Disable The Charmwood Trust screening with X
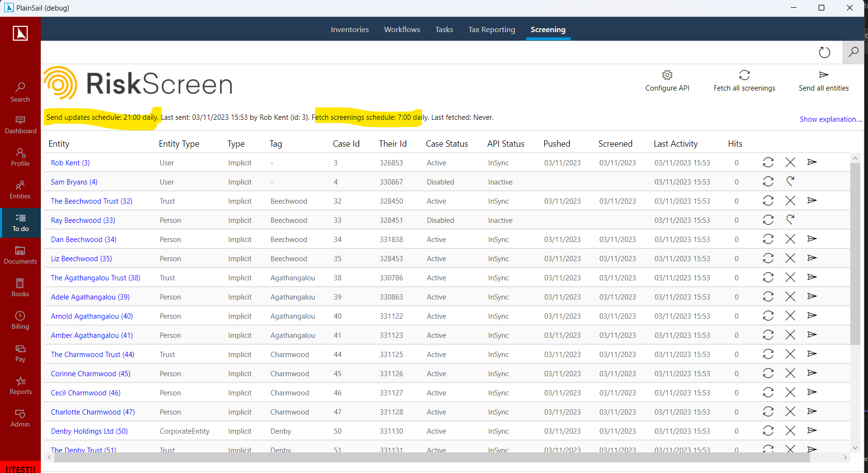Screen dimensions: 868x473 pyautogui.click(x=790, y=354)
